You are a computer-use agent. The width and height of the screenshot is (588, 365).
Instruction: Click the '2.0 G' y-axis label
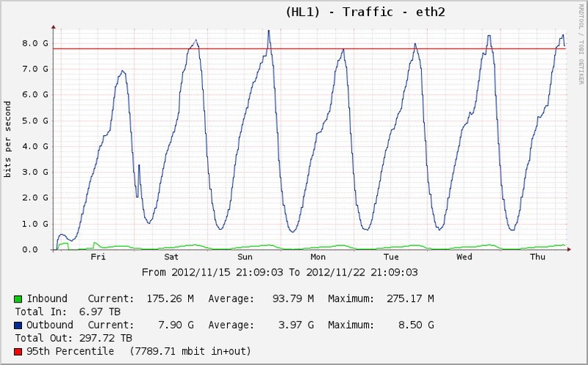(35, 198)
